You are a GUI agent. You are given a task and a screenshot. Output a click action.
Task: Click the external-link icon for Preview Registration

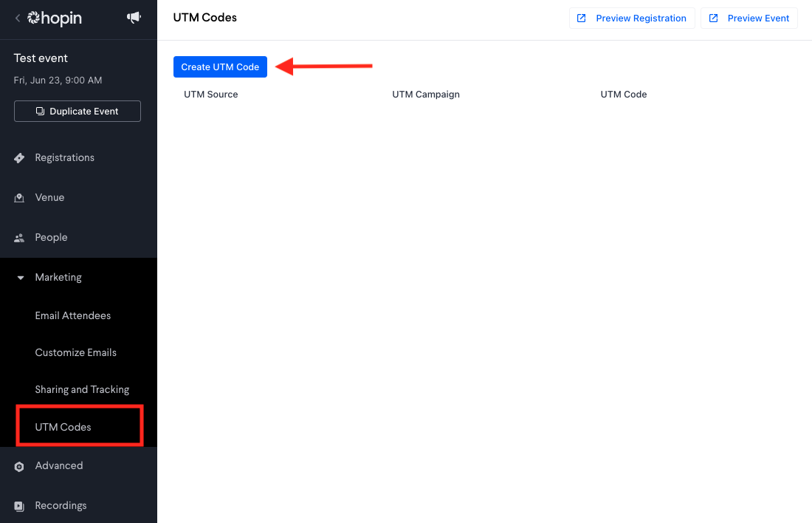(582, 18)
